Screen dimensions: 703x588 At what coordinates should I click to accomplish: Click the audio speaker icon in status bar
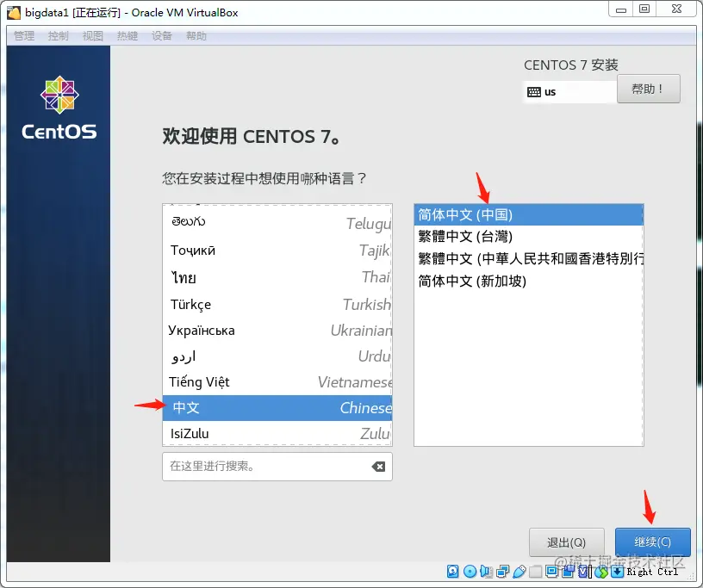(x=486, y=572)
